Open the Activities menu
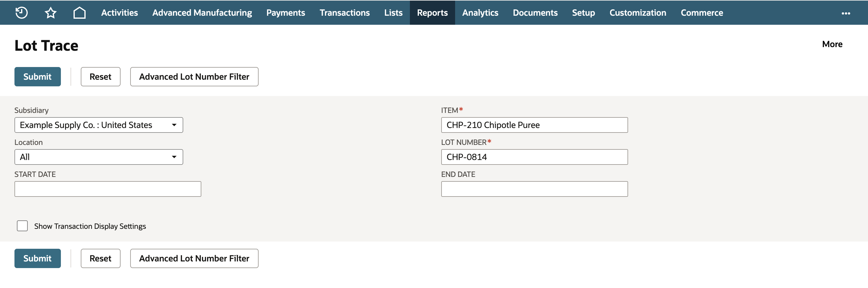The height and width of the screenshot is (288, 868). pyautogui.click(x=119, y=13)
